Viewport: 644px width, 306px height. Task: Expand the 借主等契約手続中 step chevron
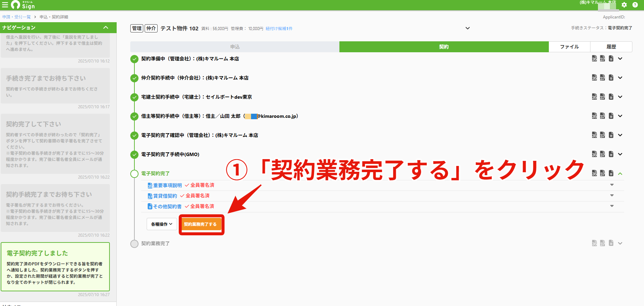pos(620,116)
